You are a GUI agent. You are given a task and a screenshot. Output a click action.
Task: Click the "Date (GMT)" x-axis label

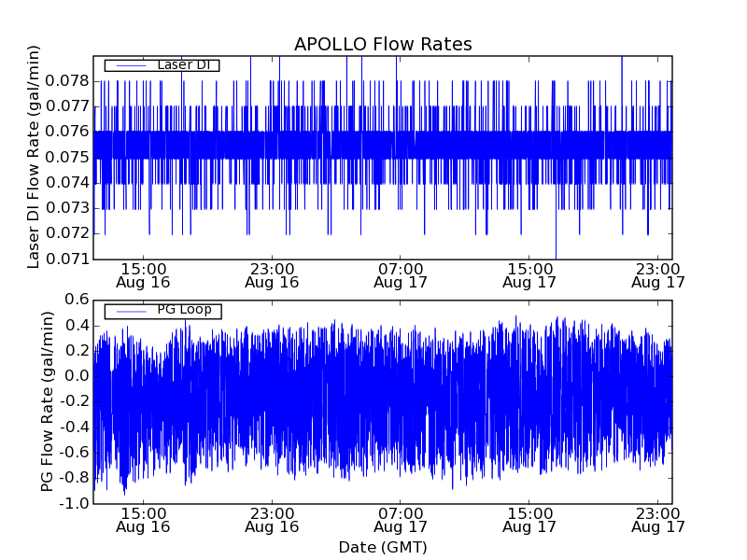tap(383, 547)
